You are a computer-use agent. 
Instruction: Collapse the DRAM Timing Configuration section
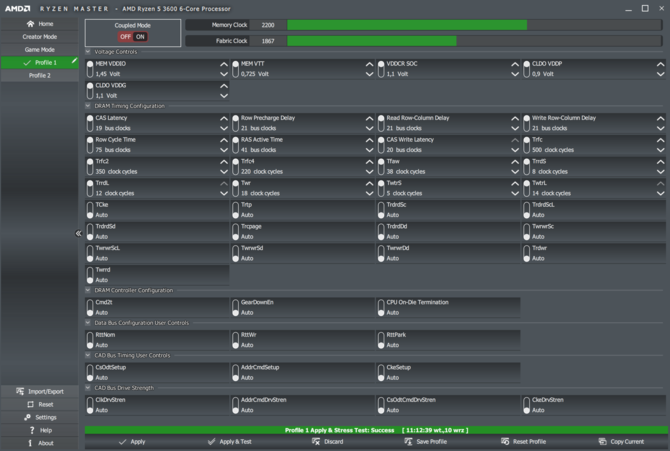click(x=88, y=106)
